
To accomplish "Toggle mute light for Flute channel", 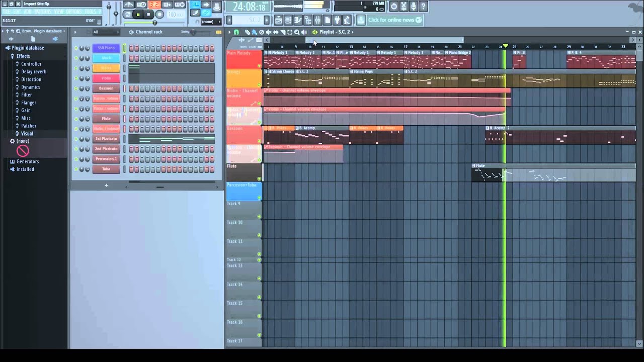I will click(x=76, y=119).
